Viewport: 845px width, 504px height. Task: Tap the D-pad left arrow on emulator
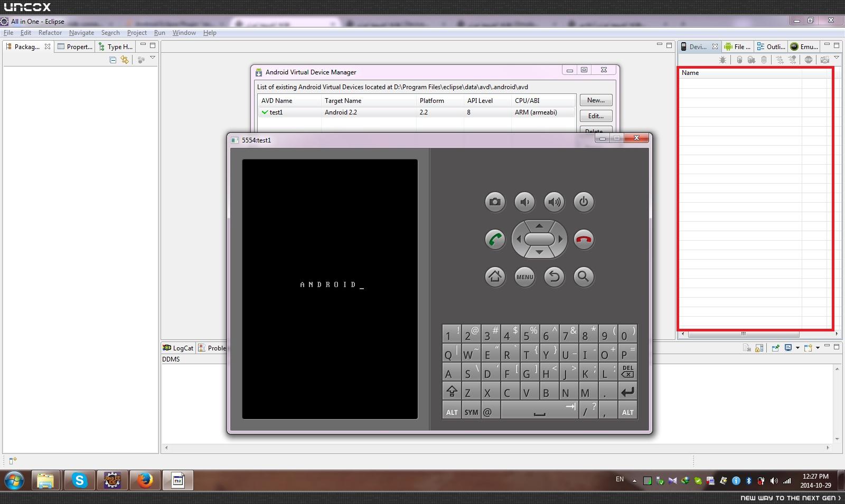(x=518, y=239)
